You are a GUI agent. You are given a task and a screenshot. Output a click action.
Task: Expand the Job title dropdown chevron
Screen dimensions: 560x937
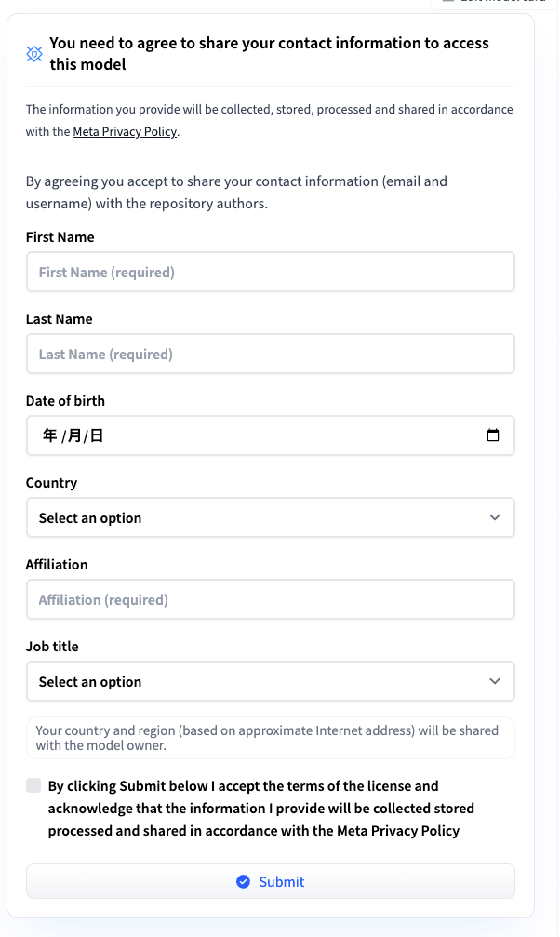[x=495, y=681]
